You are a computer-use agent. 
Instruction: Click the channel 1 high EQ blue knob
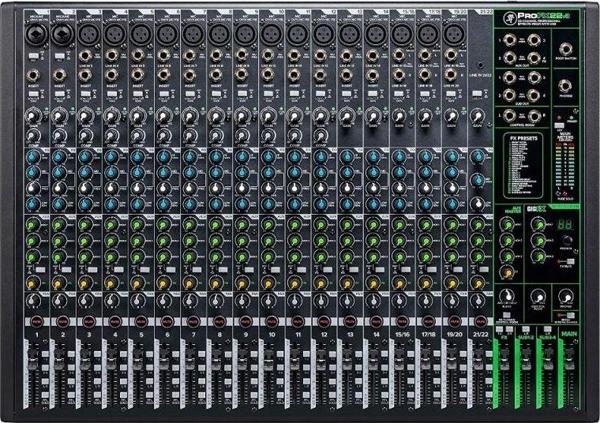pos(34,157)
